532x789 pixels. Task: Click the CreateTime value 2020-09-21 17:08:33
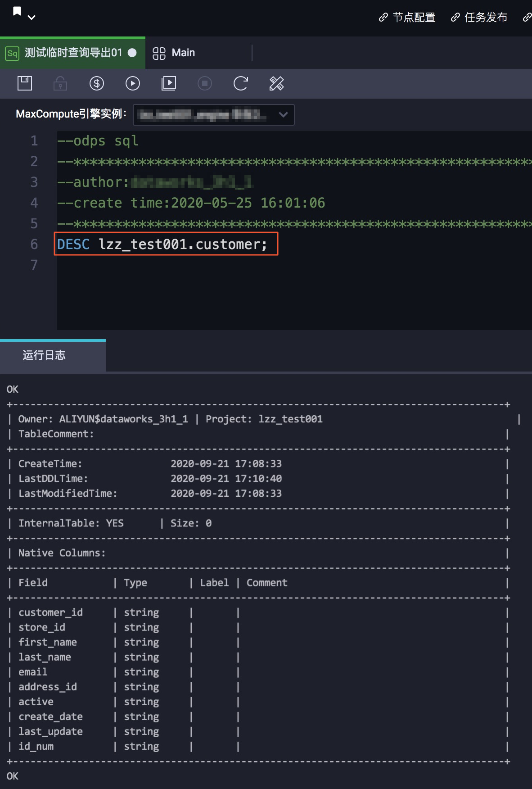[x=226, y=464]
